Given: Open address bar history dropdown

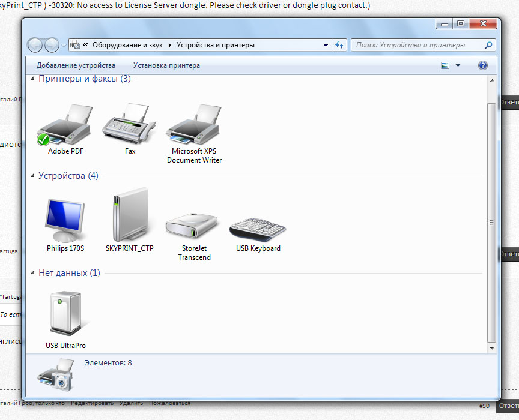Looking at the screenshot, I should (x=326, y=46).
